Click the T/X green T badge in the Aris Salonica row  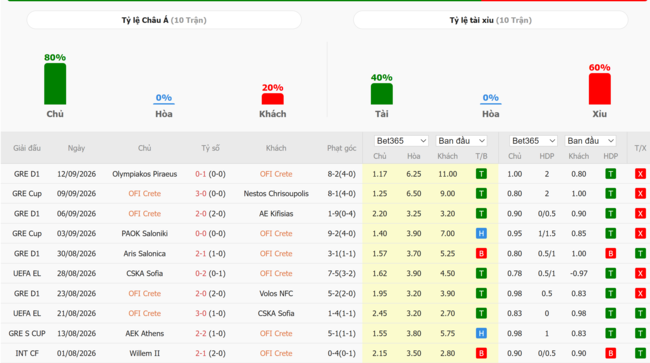click(x=640, y=253)
